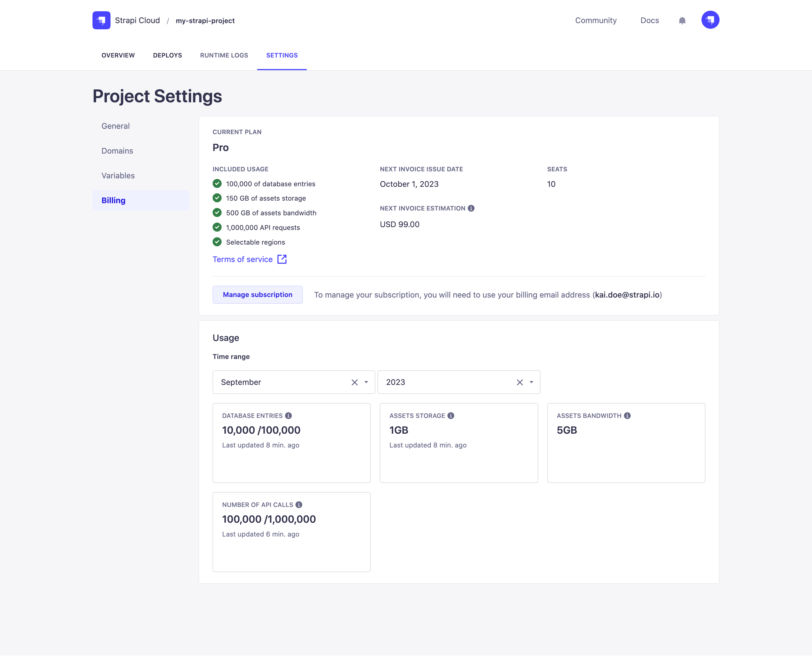This screenshot has width=812, height=656.
Task: Click the info icon next to Assets Storage
Action: pyautogui.click(x=452, y=416)
